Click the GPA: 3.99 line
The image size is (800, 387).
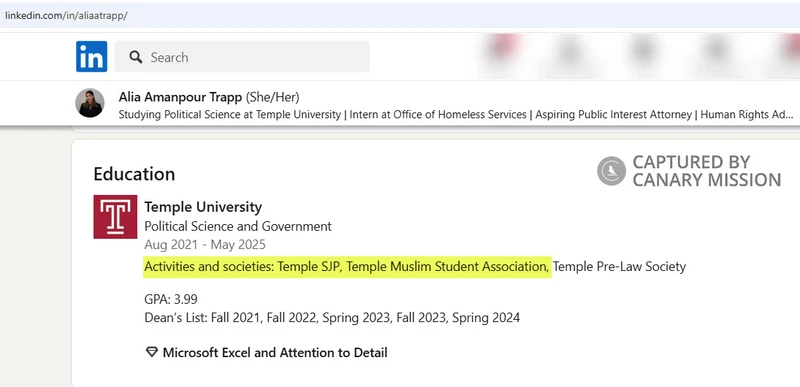pos(171,299)
